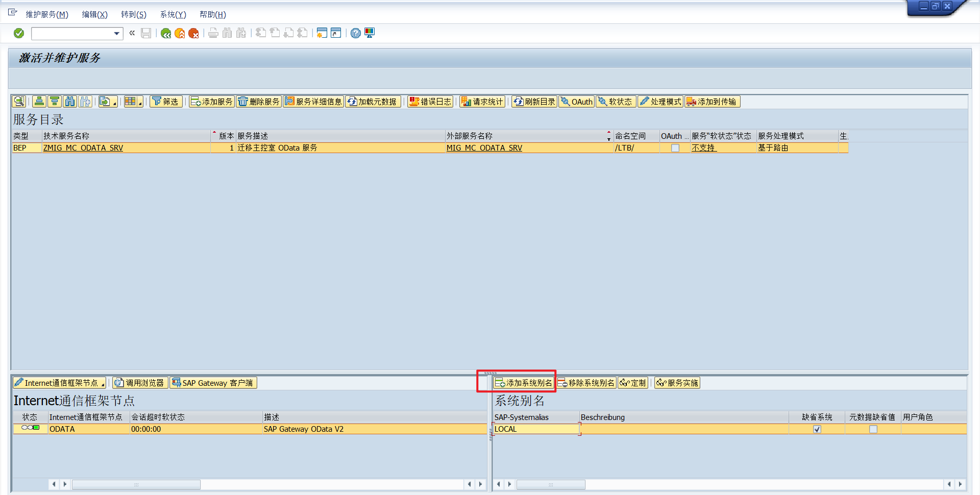
Task: Click the 删除服务 button
Action: pyautogui.click(x=259, y=102)
